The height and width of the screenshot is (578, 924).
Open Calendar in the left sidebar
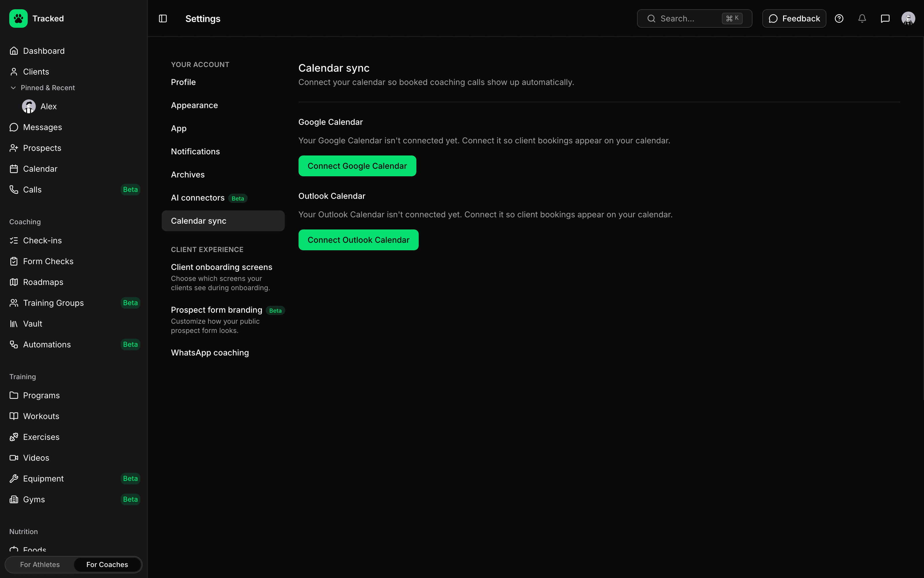click(x=74, y=168)
